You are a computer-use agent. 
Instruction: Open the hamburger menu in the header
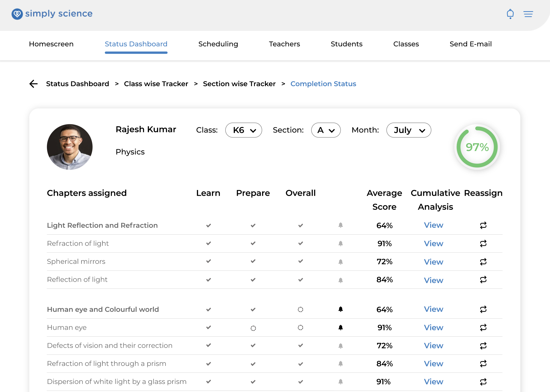click(x=528, y=14)
